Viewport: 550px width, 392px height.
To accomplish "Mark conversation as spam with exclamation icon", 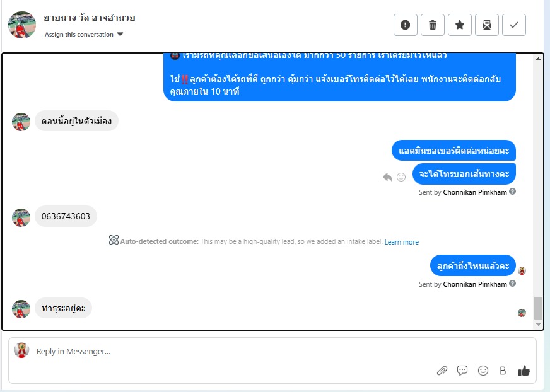I will [405, 25].
